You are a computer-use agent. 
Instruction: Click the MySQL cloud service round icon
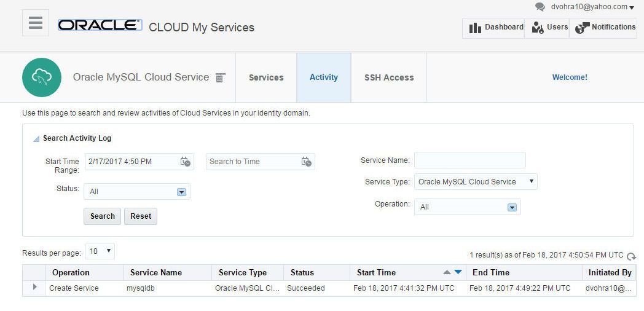point(42,77)
